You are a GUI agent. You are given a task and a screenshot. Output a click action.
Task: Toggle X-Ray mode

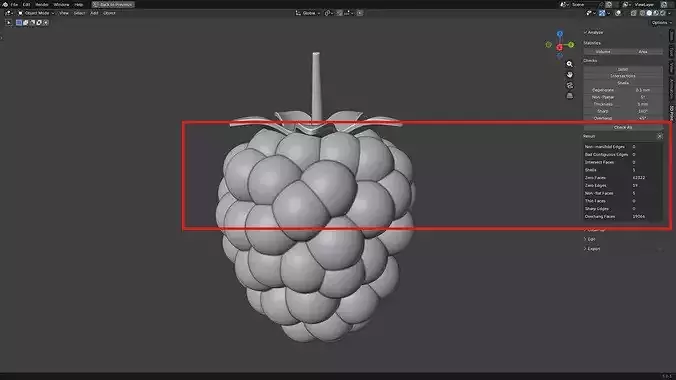point(633,13)
